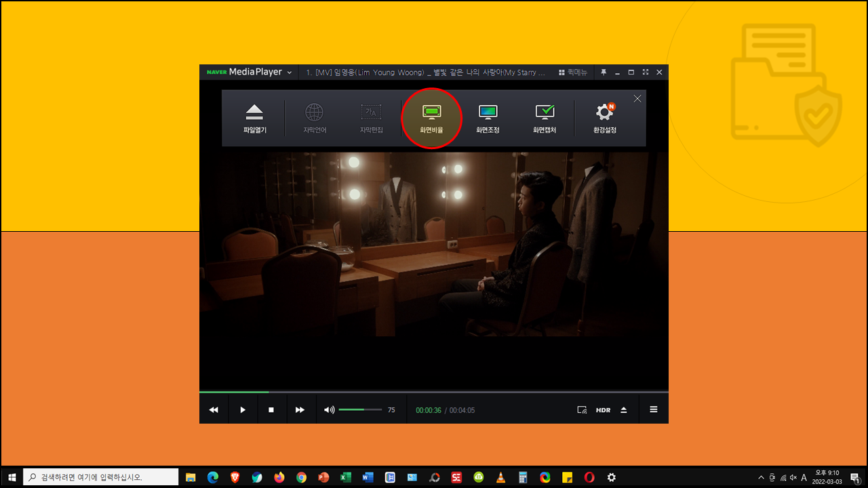Screen dimensions: 868x488
Task: Open File Explorer from the taskbar
Action: 191,477
